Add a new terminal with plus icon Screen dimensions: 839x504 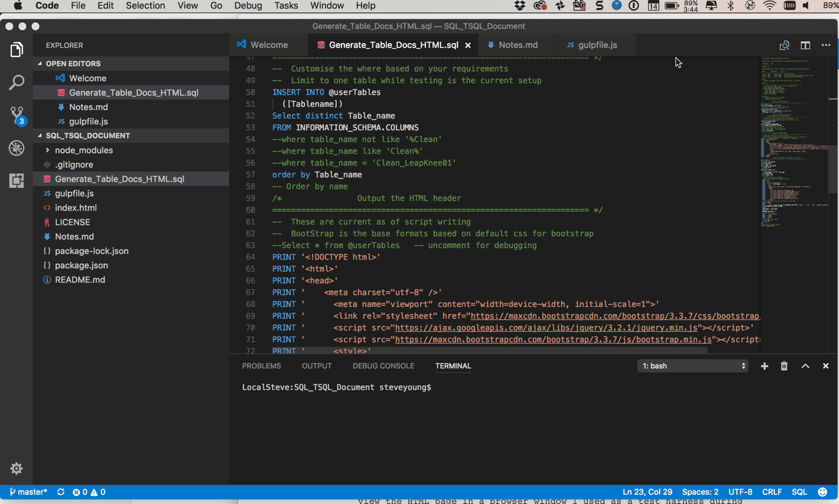[x=764, y=366]
